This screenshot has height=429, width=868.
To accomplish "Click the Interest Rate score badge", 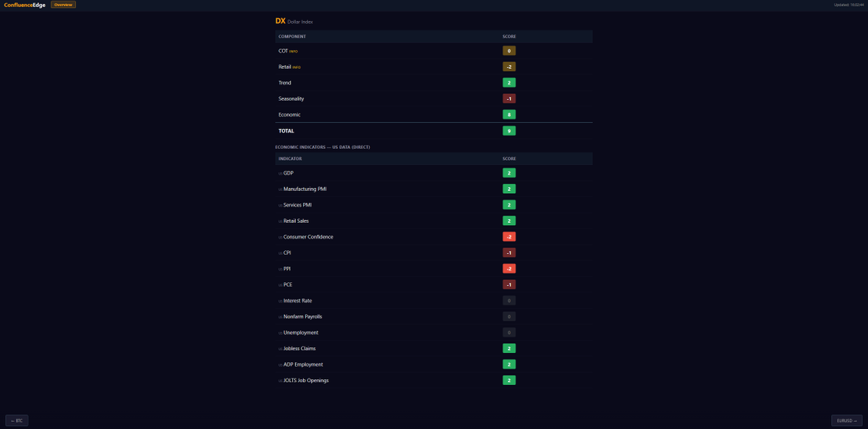I will [x=509, y=300].
